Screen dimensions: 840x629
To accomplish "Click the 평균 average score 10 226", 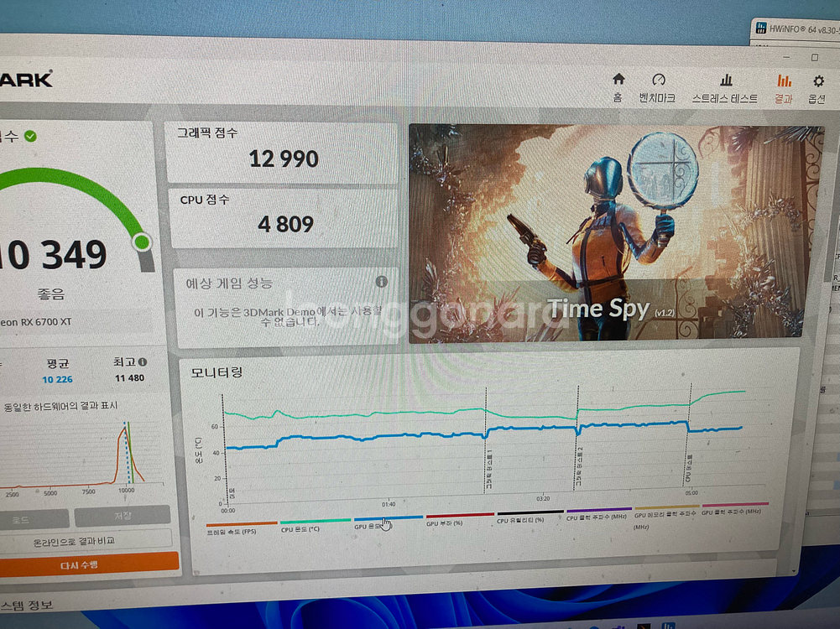I will [57, 380].
